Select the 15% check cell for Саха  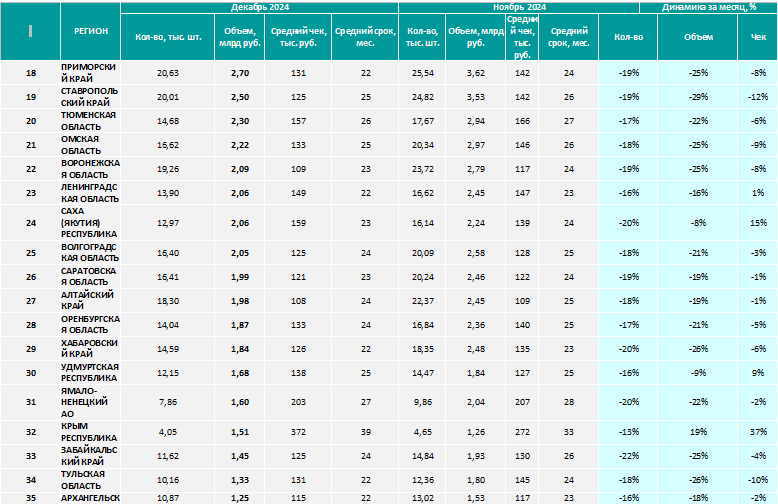(758, 223)
